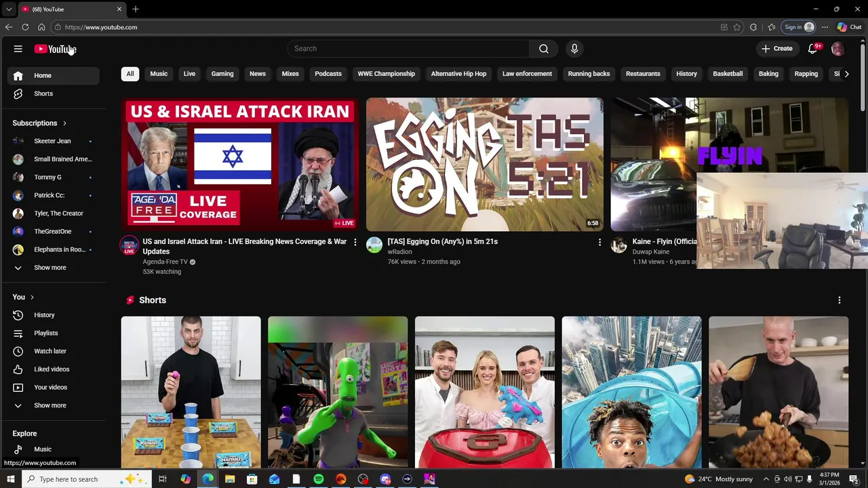Image resolution: width=868 pixels, height=488 pixels.
Task: Start voice search with microphone icon
Action: 574,49
